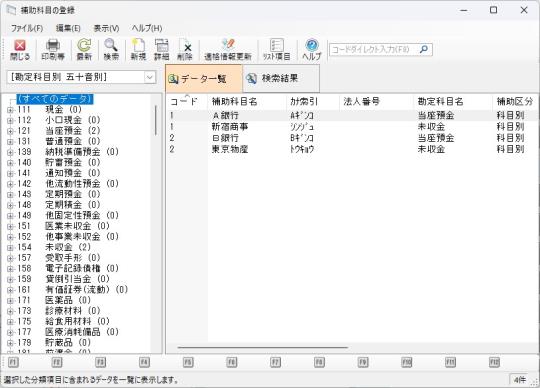The height and width of the screenshot is (388, 540).
Task: Click the F6 function key icon
Action: (x=232, y=362)
